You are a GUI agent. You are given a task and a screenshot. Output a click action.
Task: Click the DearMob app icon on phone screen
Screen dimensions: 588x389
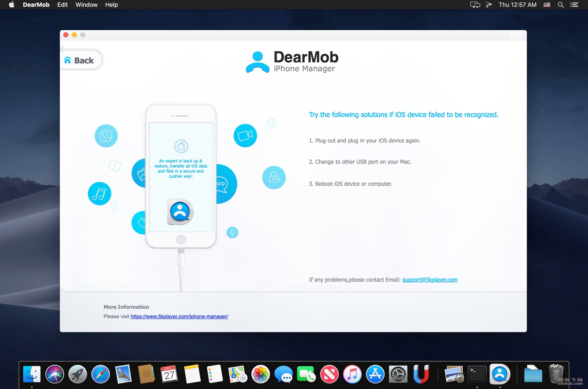click(180, 212)
